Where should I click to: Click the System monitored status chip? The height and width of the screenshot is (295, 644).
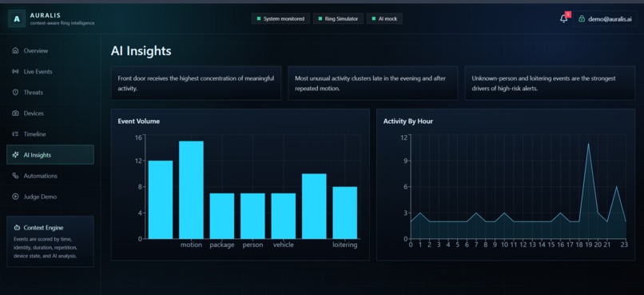coord(280,19)
